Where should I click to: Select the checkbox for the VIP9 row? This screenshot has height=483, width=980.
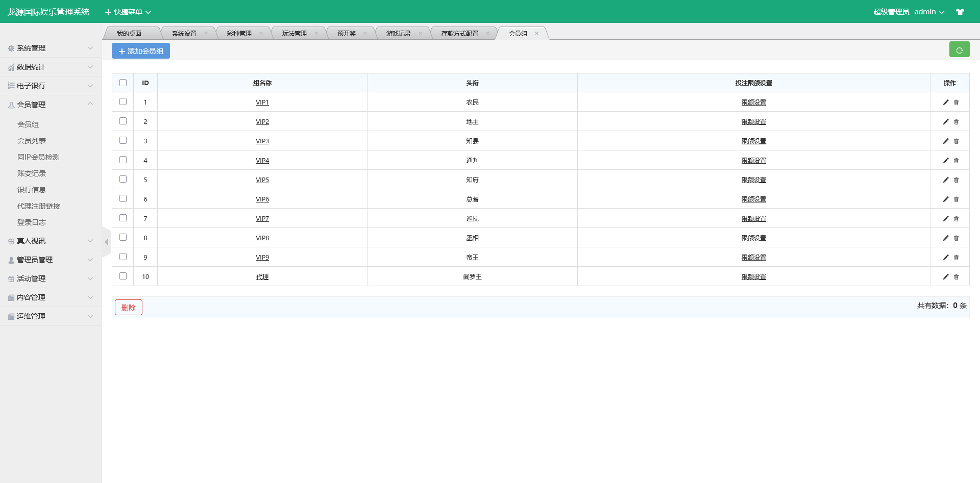tap(123, 257)
